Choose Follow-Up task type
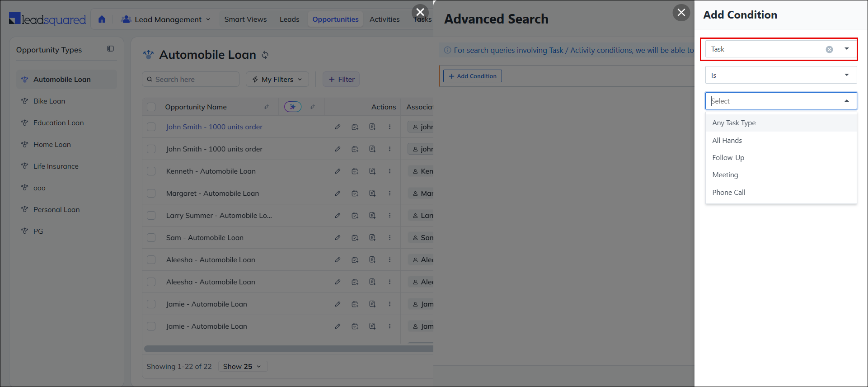Viewport: 868px width, 387px height. point(781,157)
